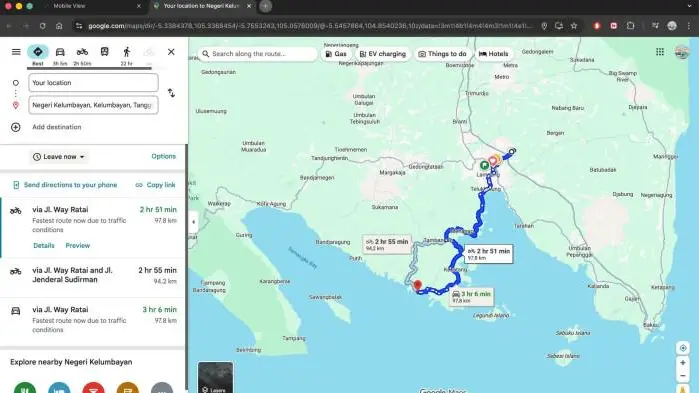
Task: Click the 2 hr 51 min map label
Action: pos(489,254)
